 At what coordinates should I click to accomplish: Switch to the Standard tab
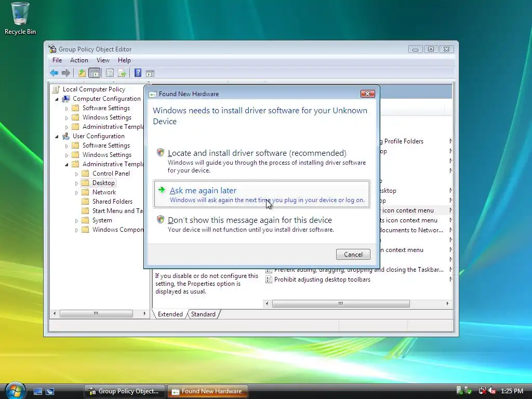point(203,314)
